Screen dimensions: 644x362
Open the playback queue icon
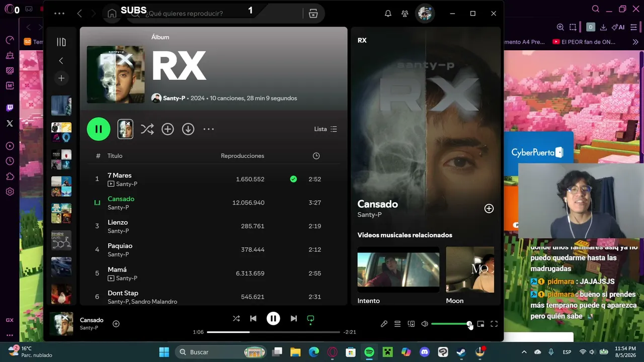pyautogui.click(x=397, y=324)
